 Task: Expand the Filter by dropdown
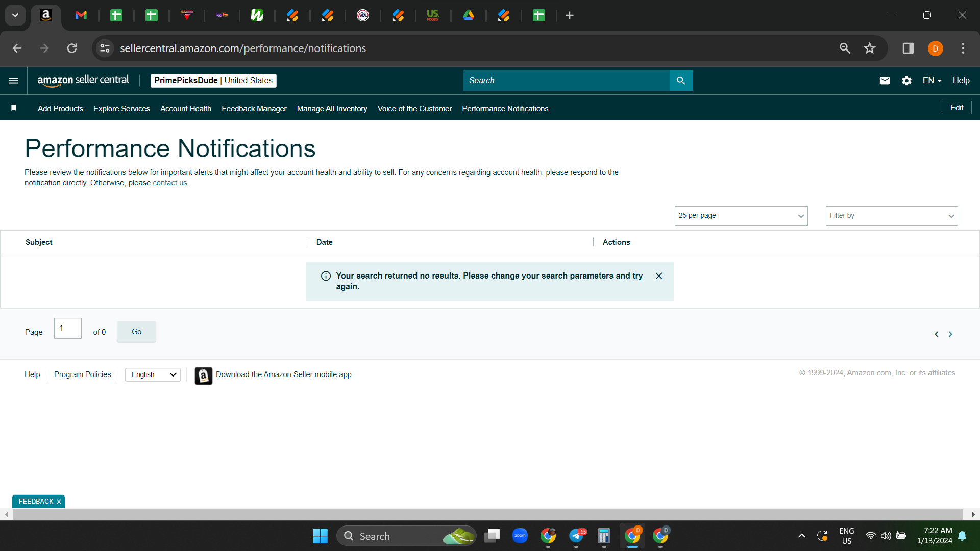892,216
